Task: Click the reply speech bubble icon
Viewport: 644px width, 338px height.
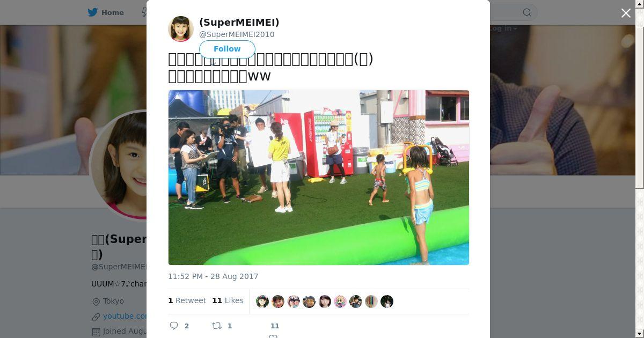Action: pyautogui.click(x=174, y=326)
